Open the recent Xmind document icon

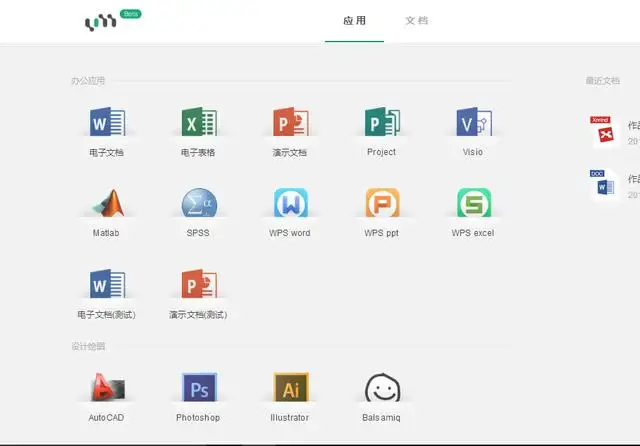click(x=604, y=131)
